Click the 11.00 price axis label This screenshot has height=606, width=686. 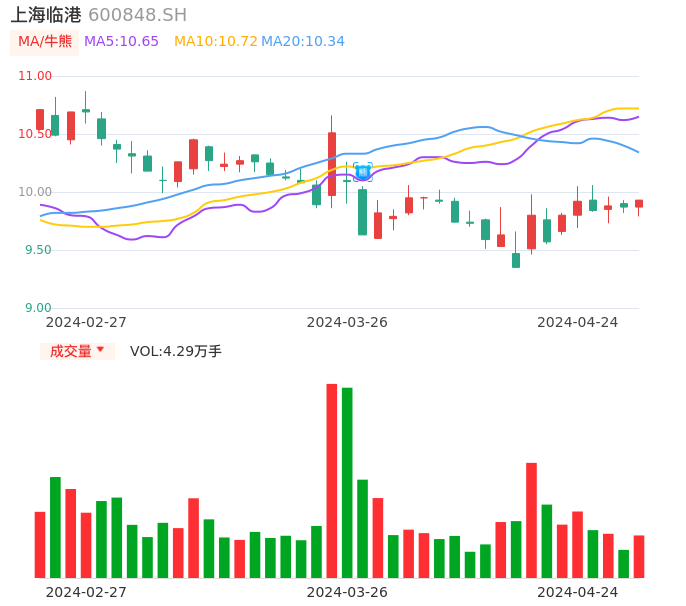(35, 76)
